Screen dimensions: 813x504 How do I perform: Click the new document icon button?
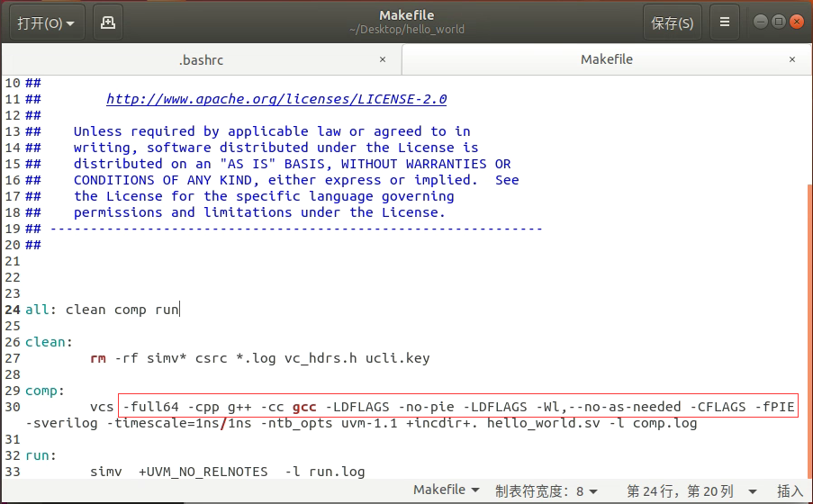[x=108, y=22]
